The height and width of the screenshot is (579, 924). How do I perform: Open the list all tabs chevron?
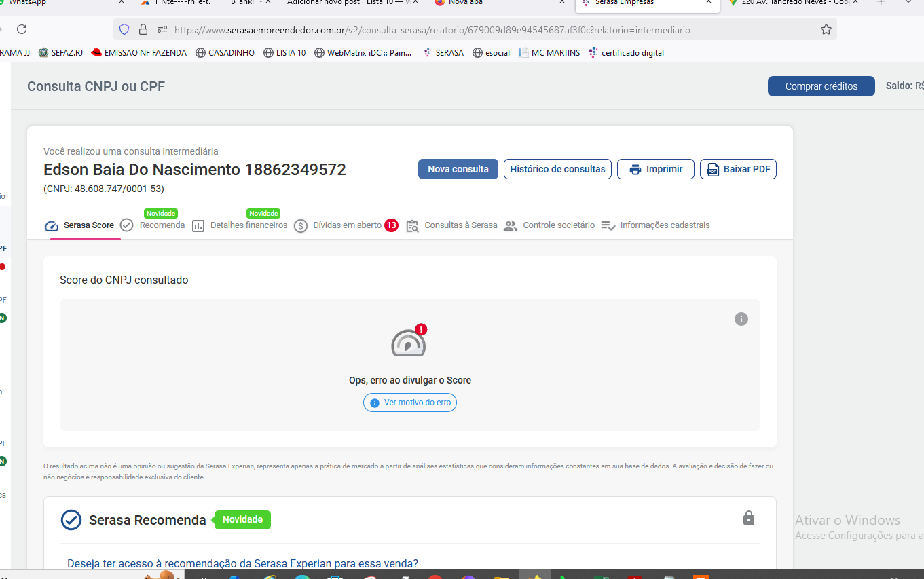click(x=909, y=3)
